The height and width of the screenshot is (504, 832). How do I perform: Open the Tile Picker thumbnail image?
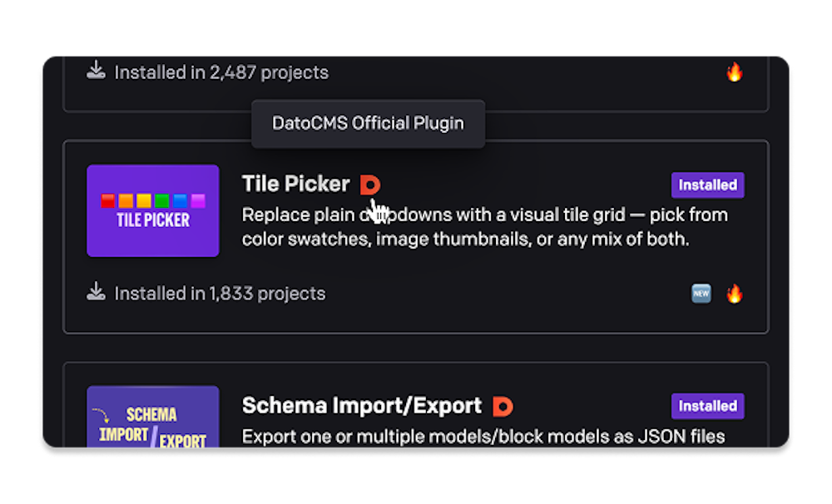[x=153, y=210]
